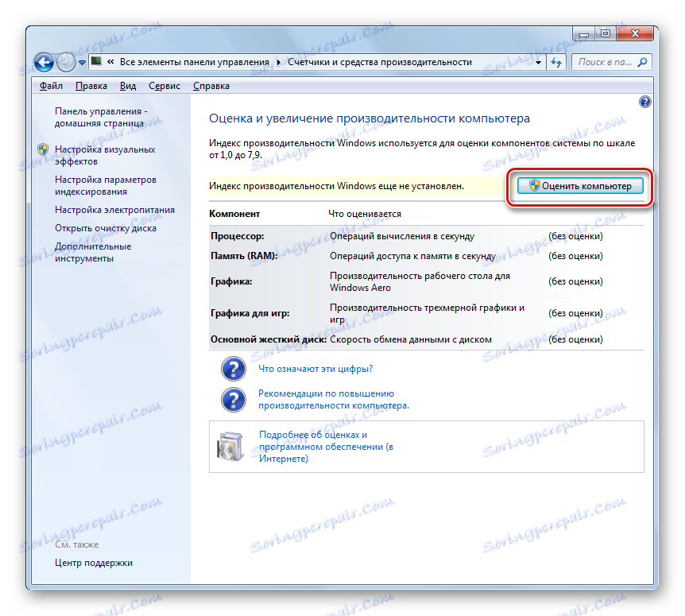Viewport: 685px width, 616px height.
Task: Maximize the window
Action: point(605,33)
